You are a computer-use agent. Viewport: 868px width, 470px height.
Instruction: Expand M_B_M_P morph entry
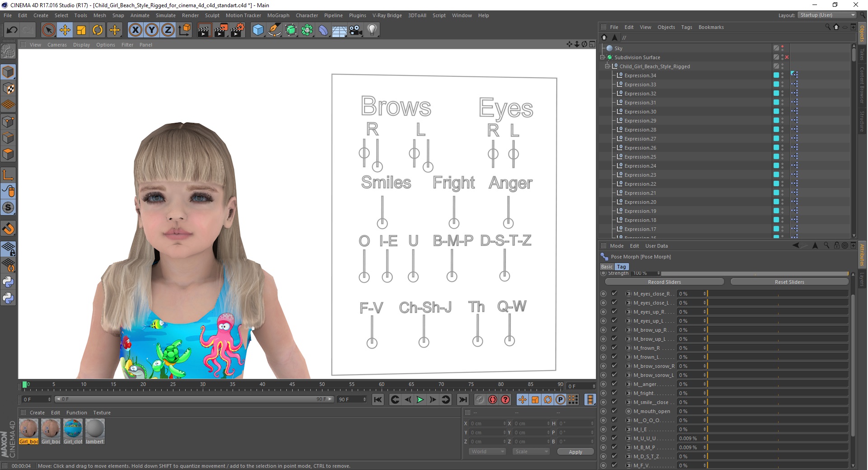pos(628,447)
